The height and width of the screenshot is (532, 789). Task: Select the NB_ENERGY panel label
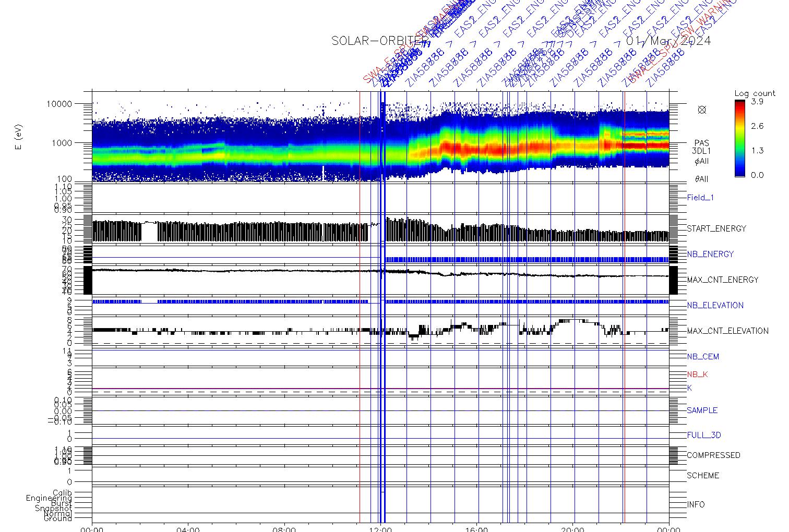coord(710,254)
